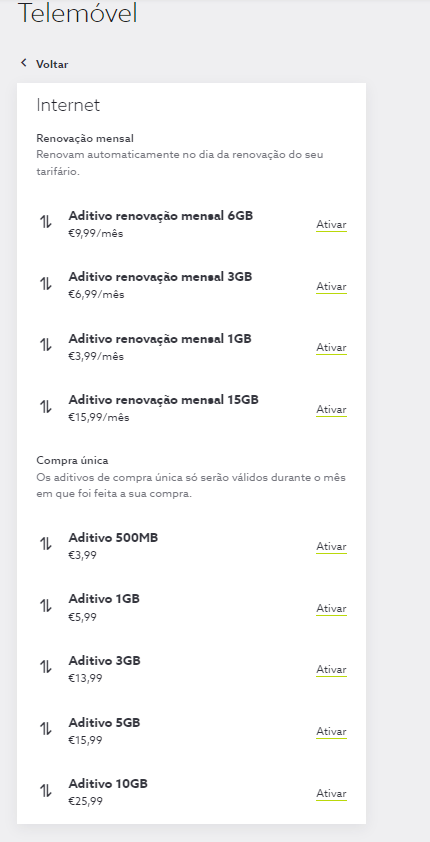Click data arrows icon for monthly 1GB add-on

(46, 345)
